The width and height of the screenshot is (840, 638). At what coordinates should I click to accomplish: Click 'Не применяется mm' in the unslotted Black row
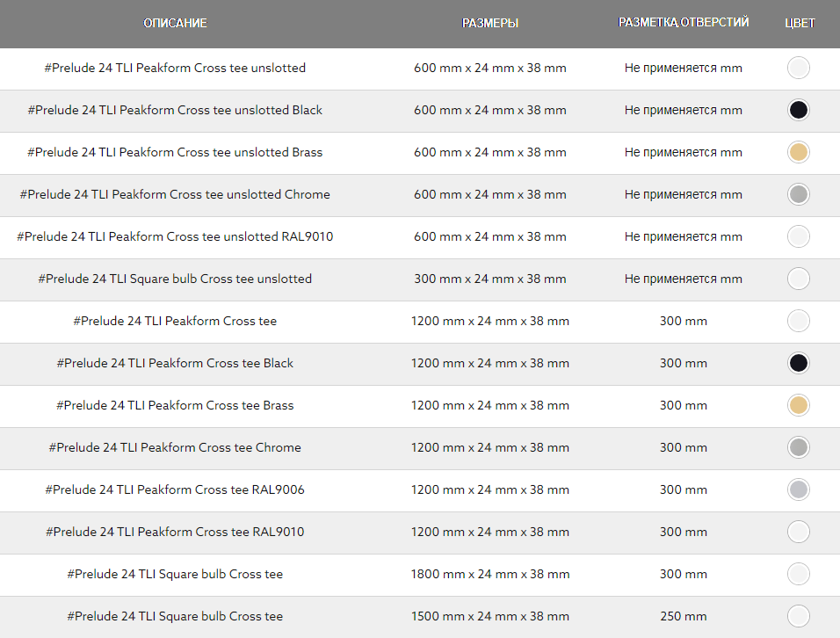point(684,111)
